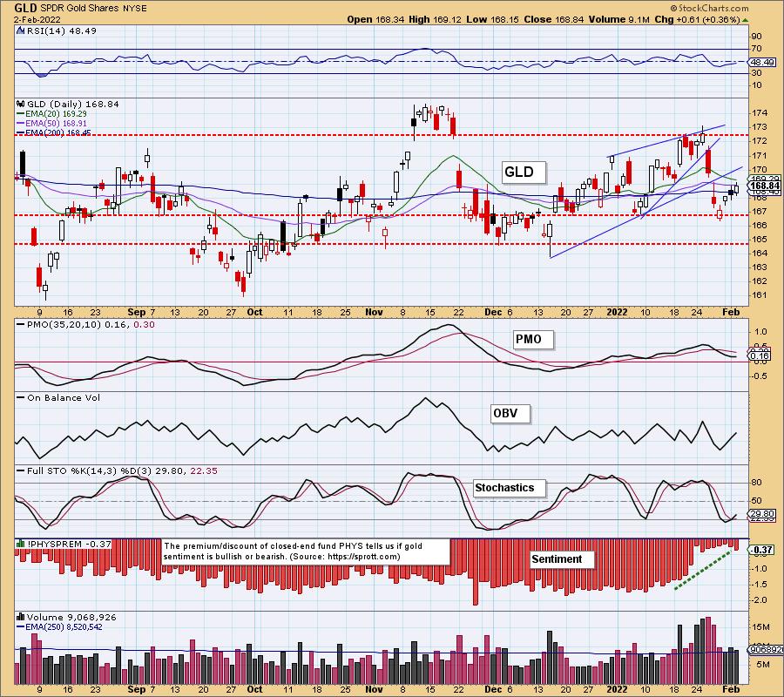Click the RSI icon beside RSI(14)
The width and height of the screenshot is (784, 697).
pos(21,30)
